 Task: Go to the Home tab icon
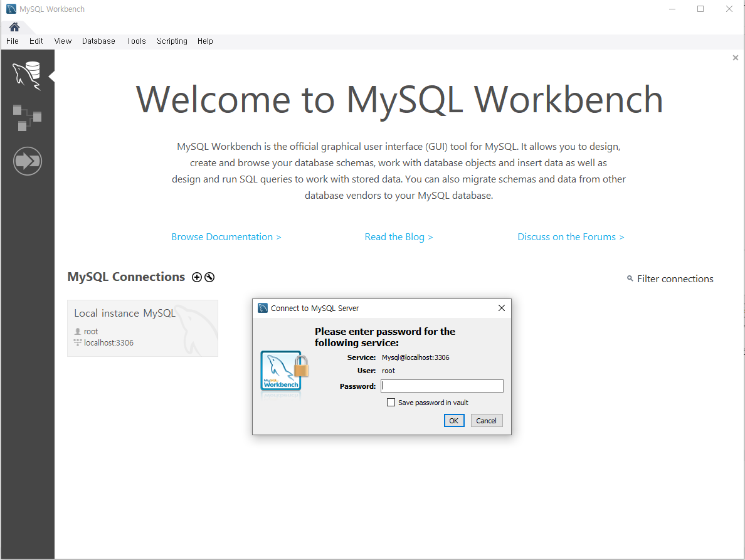coord(14,27)
